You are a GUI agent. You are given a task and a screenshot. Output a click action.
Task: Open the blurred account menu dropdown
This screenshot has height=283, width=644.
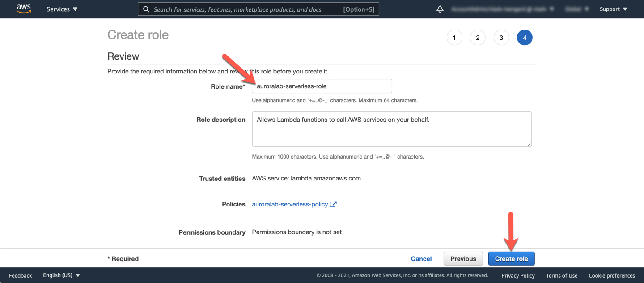(503, 9)
